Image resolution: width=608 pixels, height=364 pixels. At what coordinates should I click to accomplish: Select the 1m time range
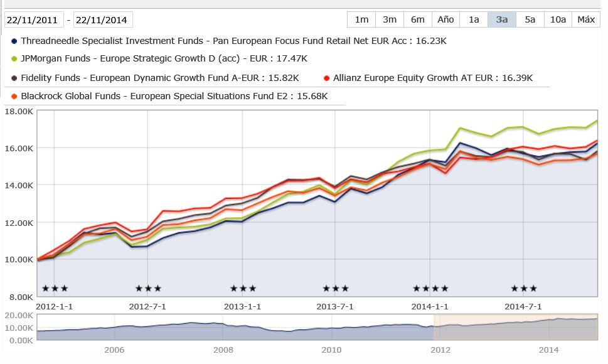(361, 19)
